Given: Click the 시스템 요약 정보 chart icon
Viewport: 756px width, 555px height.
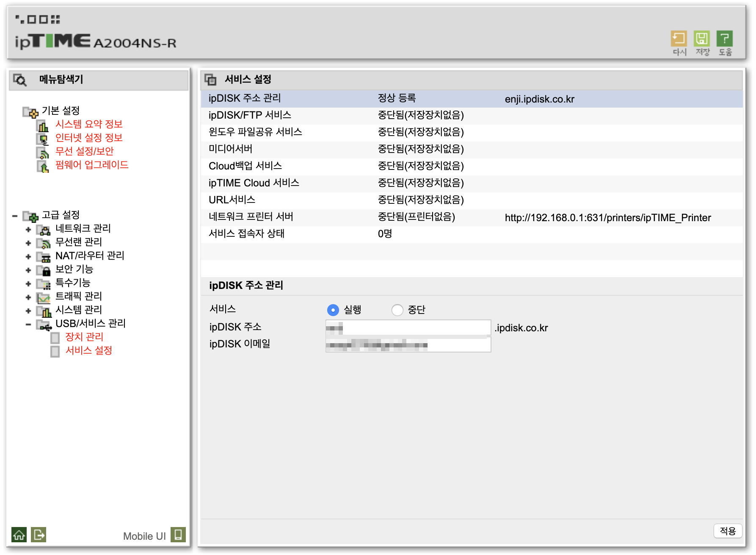Looking at the screenshot, I should [43, 126].
